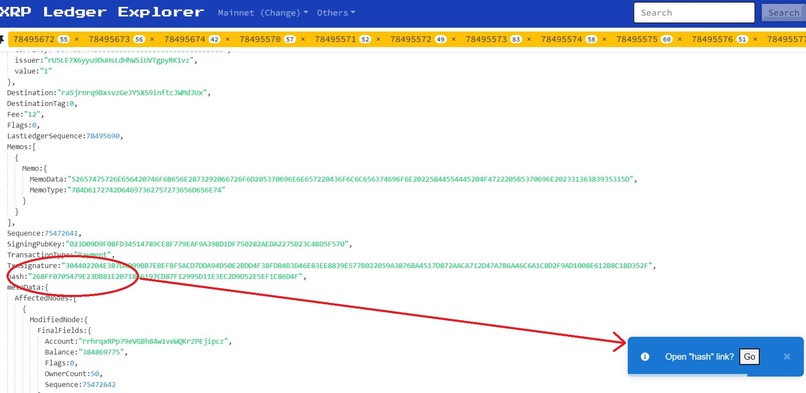Click the Balance value 384869775
The width and height of the screenshot is (806, 393).
pos(102,352)
